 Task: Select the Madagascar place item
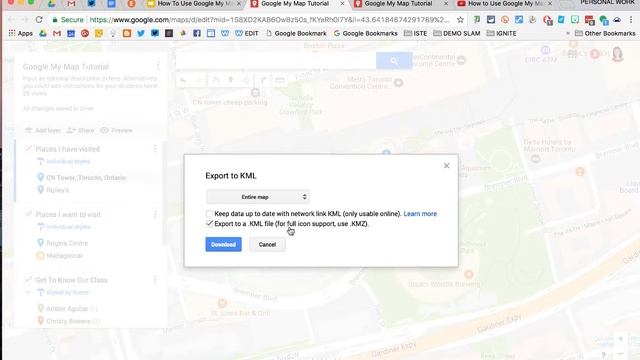click(64, 256)
